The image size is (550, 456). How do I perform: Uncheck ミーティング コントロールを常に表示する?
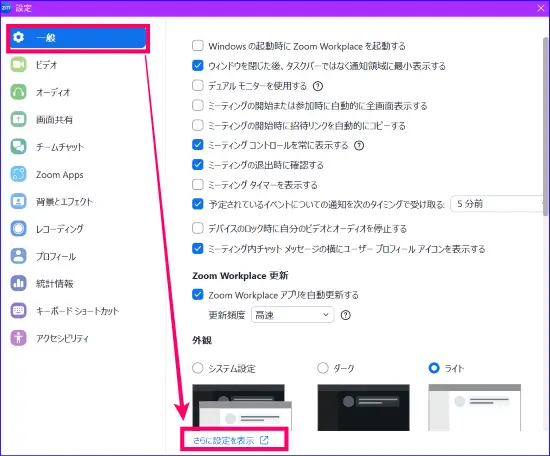click(198, 145)
